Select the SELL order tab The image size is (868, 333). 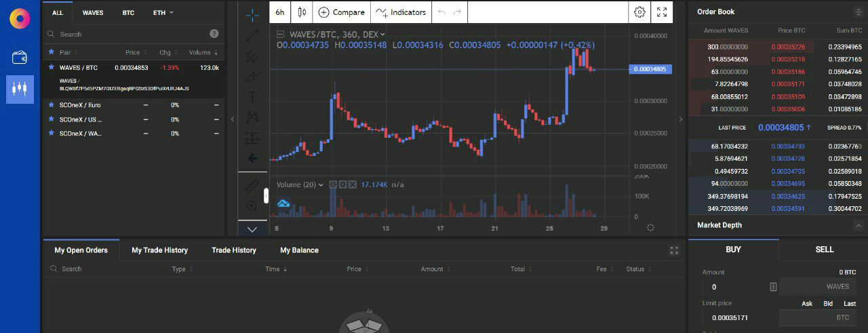824,250
